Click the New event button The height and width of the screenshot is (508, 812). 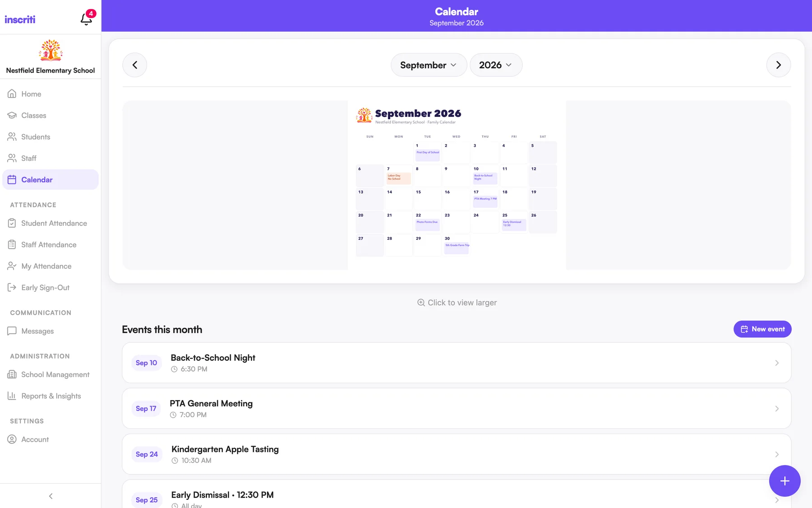coord(762,329)
